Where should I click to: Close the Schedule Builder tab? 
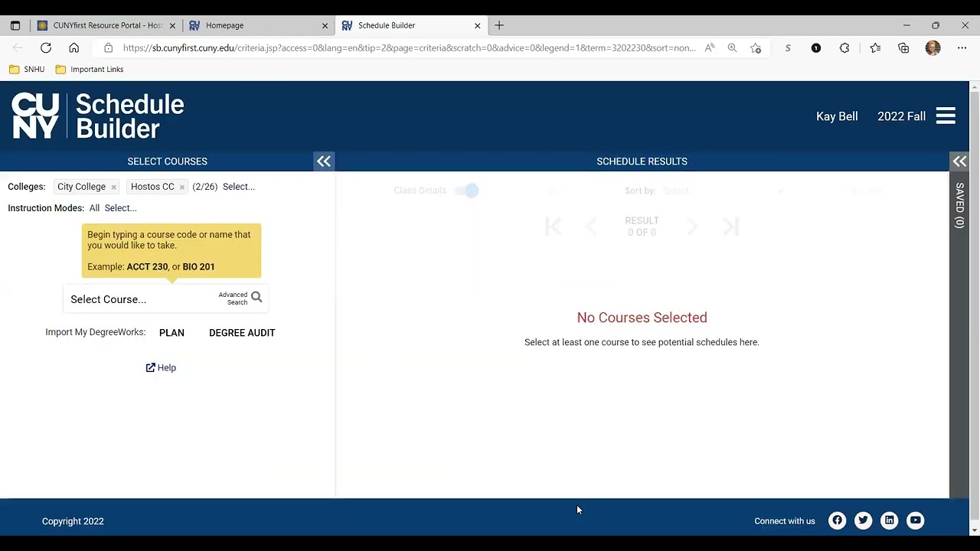click(x=478, y=25)
